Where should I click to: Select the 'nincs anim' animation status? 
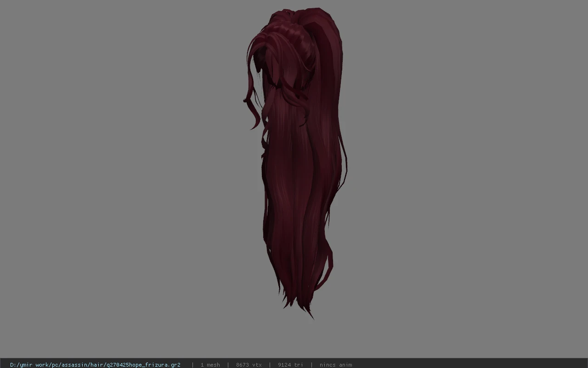(x=336, y=365)
